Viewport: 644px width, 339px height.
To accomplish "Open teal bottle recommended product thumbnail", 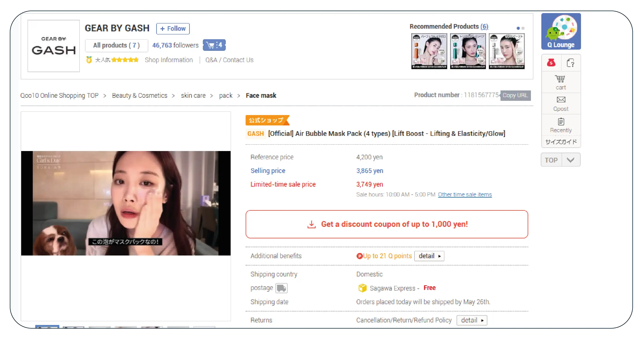I will click(468, 51).
